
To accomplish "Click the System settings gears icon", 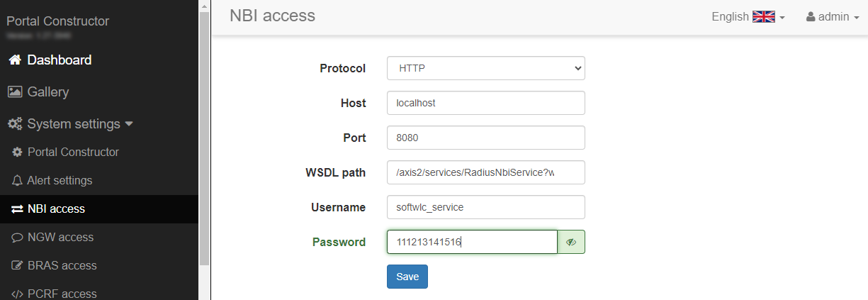I will point(15,124).
